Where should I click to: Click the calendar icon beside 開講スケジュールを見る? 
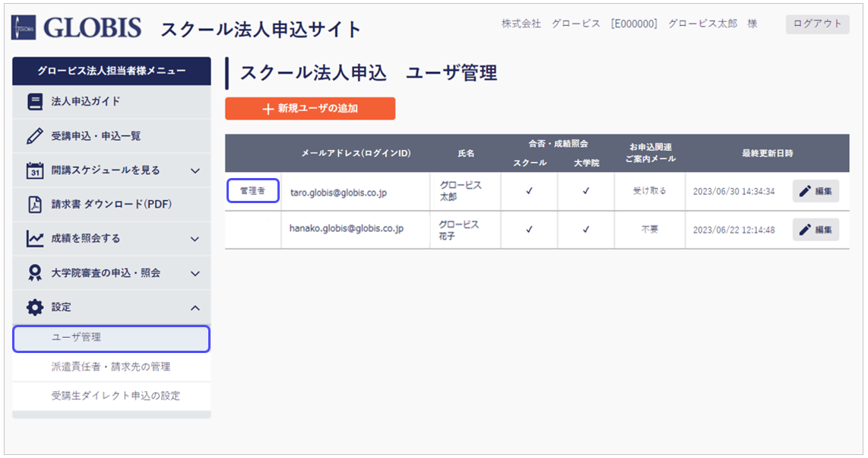pyautogui.click(x=35, y=170)
